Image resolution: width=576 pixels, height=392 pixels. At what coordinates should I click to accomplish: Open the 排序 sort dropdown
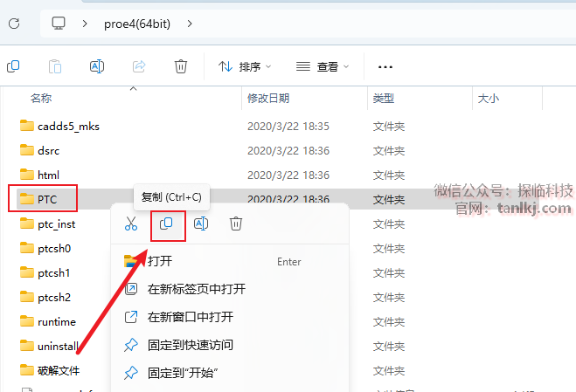(x=245, y=66)
